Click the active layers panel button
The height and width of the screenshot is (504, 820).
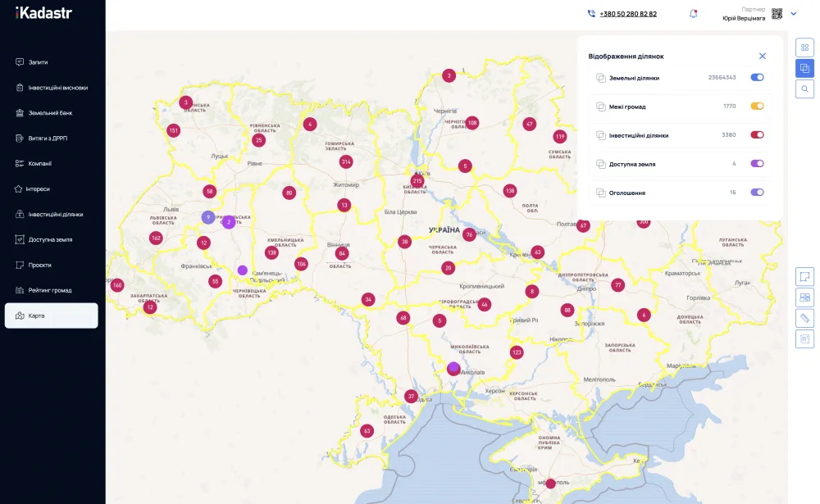tap(804, 68)
